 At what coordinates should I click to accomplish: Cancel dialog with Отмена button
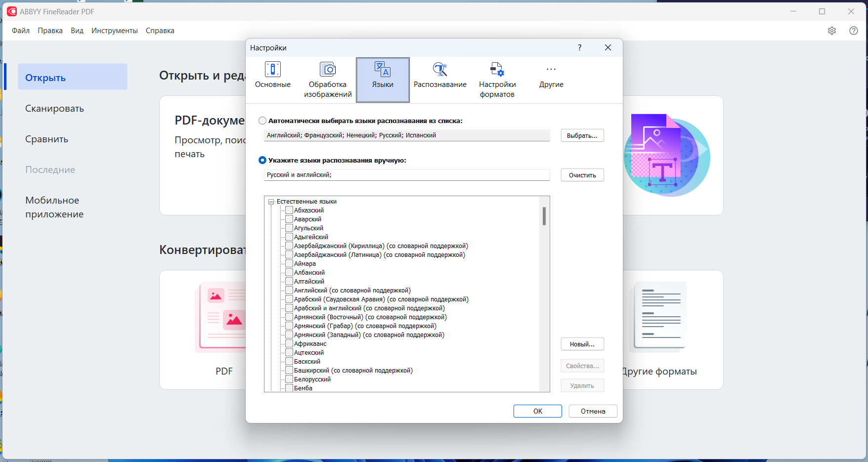coord(593,411)
